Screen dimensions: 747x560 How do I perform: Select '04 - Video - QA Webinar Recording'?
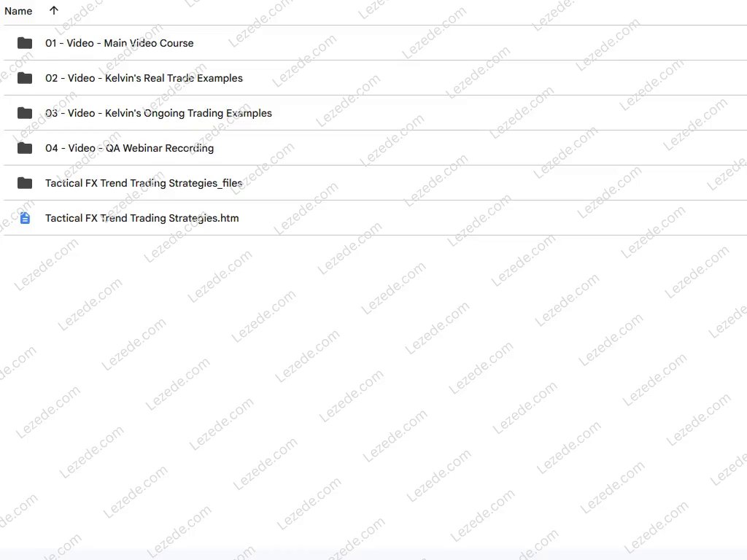click(x=130, y=148)
